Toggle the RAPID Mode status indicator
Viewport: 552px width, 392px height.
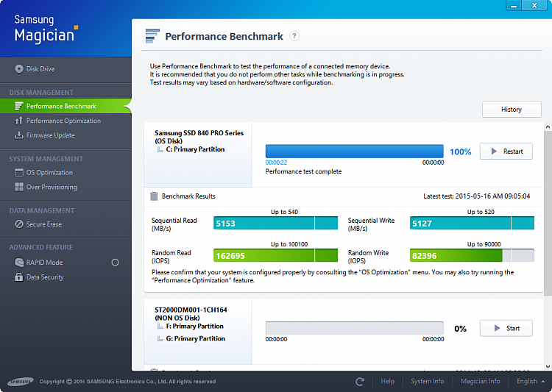(115, 263)
